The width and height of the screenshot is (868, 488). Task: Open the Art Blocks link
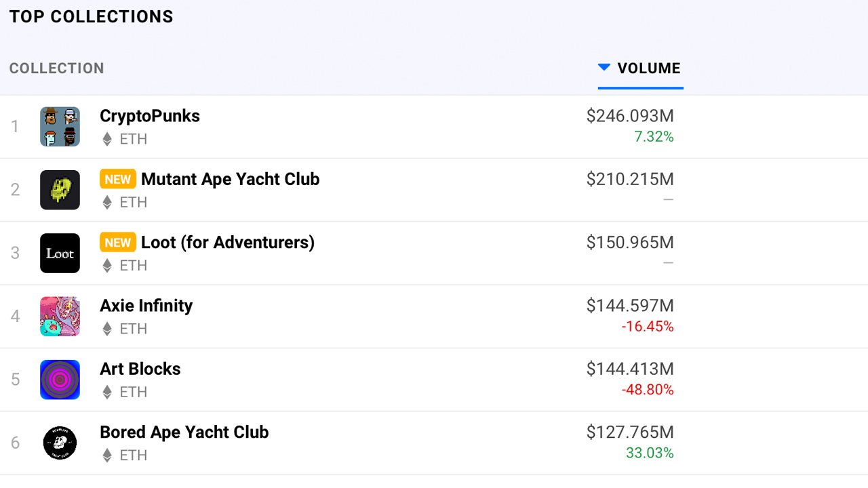coord(140,369)
